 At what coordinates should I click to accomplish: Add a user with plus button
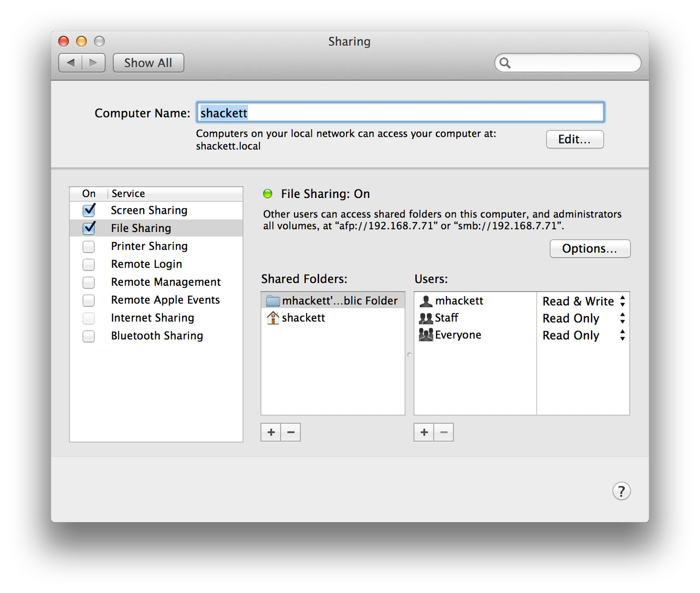[424, 432]
